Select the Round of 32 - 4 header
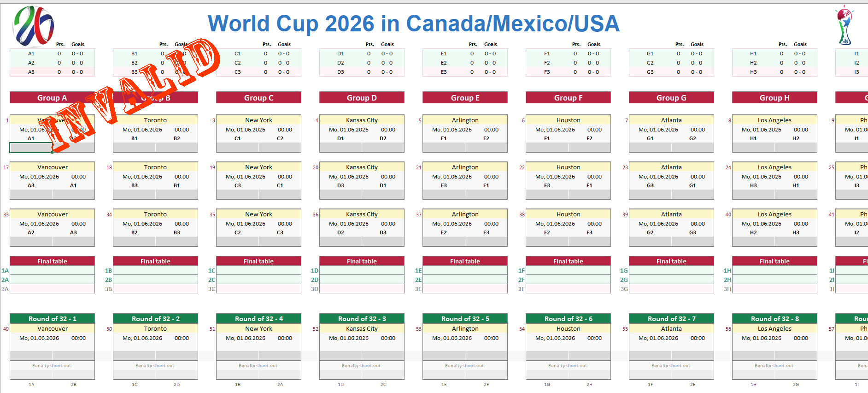Screen dimensions: 868x393 (258, 319)
